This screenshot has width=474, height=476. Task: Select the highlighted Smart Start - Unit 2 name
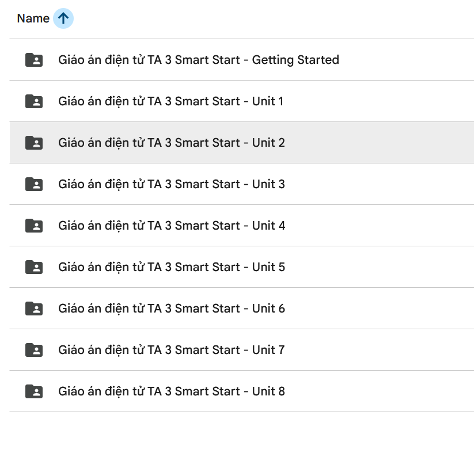pyautogui.click(x=171, y=143)
